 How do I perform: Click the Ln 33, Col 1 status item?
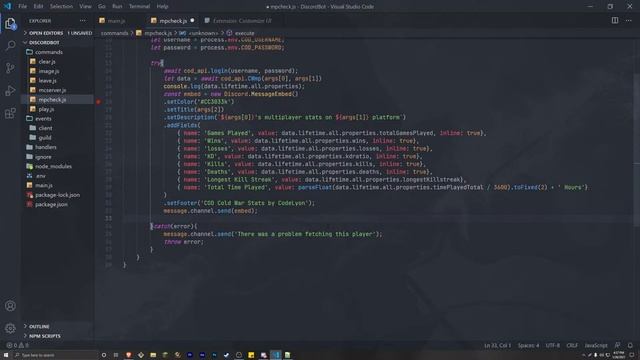(x=497, y=345)
